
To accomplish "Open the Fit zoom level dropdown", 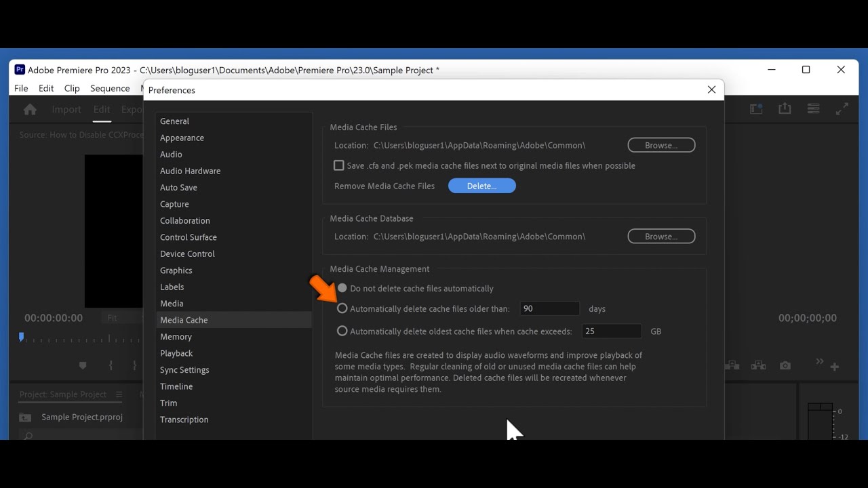I will point(122,318).
